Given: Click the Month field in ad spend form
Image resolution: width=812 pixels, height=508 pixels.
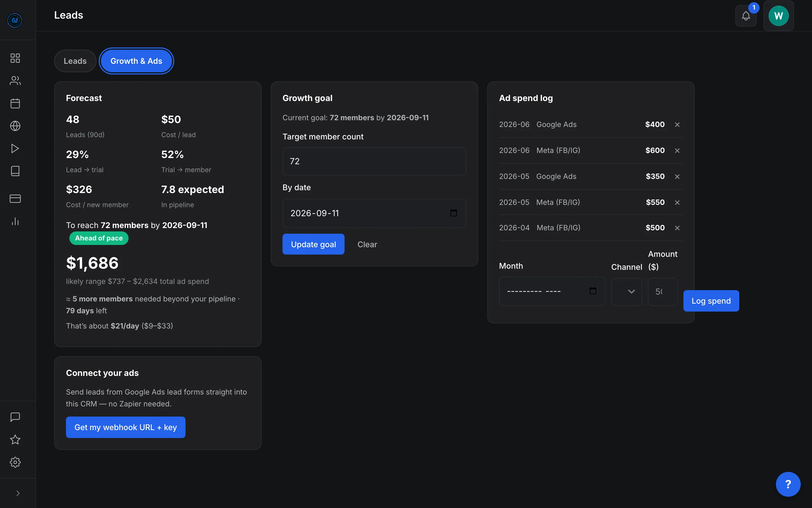Looking at the screenshot, I should point(552,291).
